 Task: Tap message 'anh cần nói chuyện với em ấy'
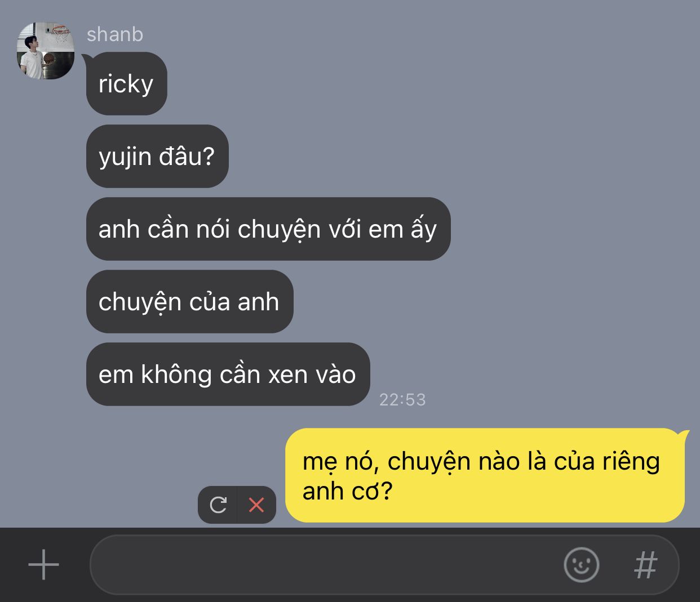click(268, 229)
